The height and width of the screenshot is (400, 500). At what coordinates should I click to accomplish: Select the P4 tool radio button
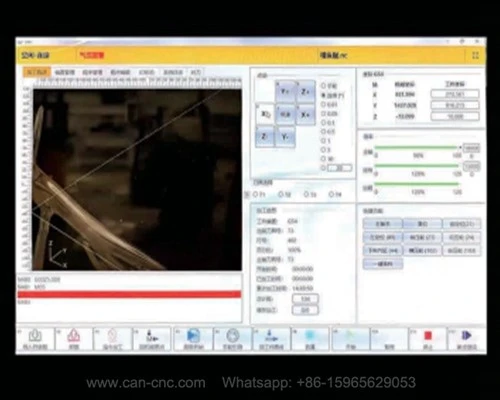click(331, 194)
